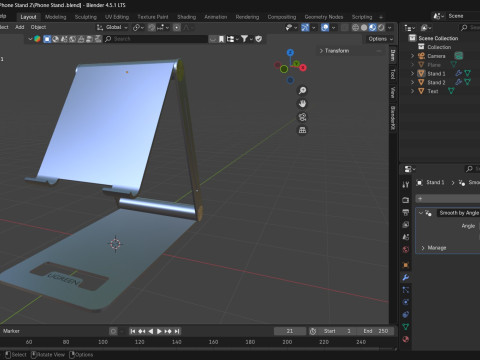Expand the Text object in outliner
The width and height of the screenshot is (480, 360).
point(413,91)
